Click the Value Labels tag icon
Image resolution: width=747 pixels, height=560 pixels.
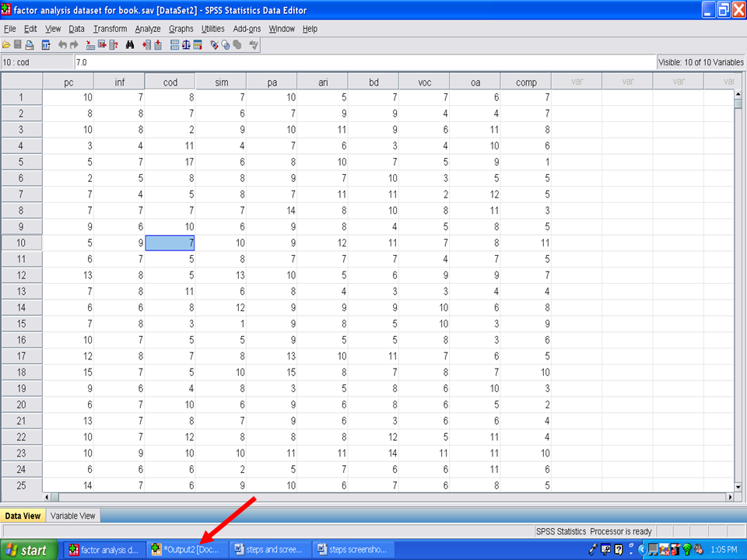point(214,45)
